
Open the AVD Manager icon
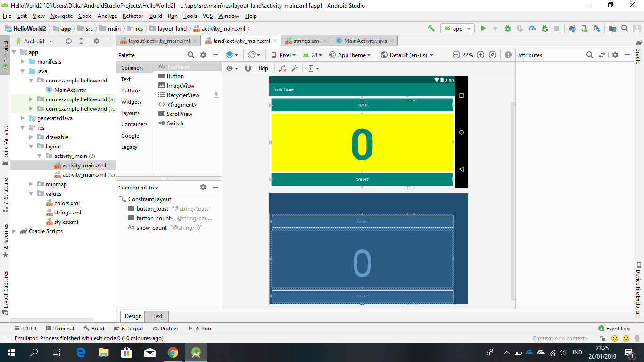pos(584,28)
